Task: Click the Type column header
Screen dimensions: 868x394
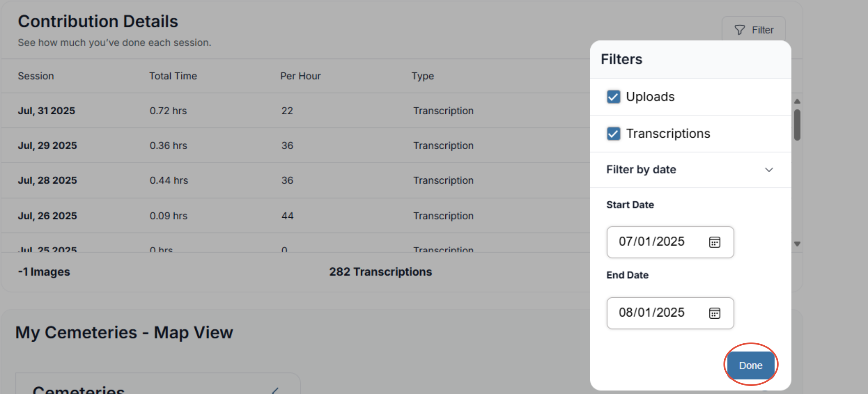Action: click(423, 76)
